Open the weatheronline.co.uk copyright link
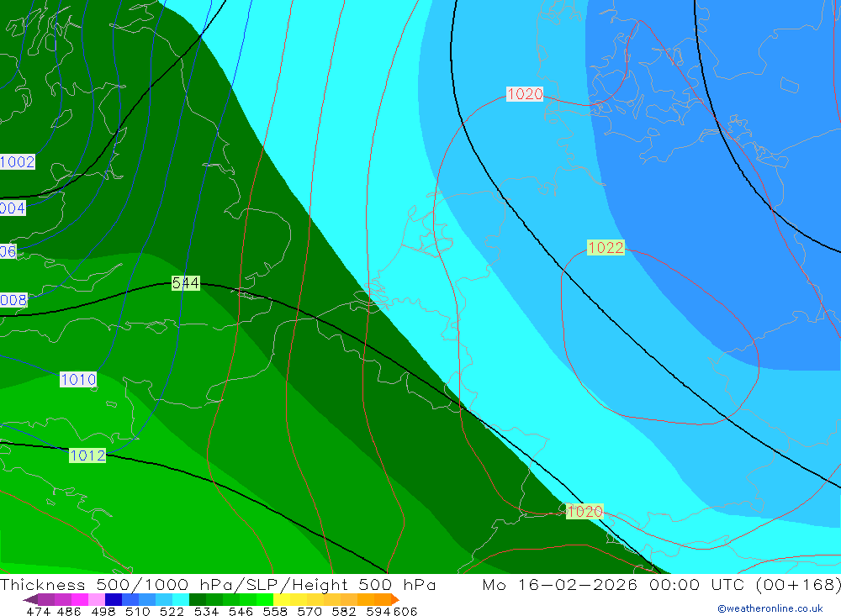The height and width of the screenshot is (616, 841). tap(770, 608)
